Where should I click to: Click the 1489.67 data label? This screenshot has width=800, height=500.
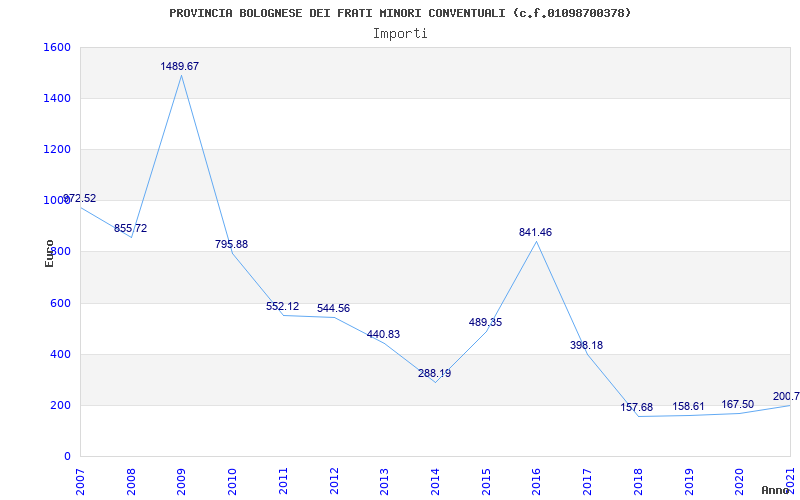point(180,66)
